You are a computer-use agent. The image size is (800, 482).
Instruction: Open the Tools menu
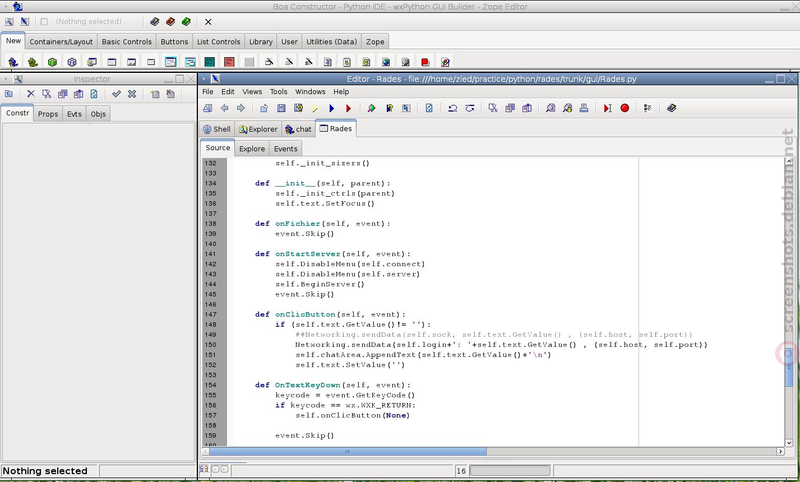point(279,92)
